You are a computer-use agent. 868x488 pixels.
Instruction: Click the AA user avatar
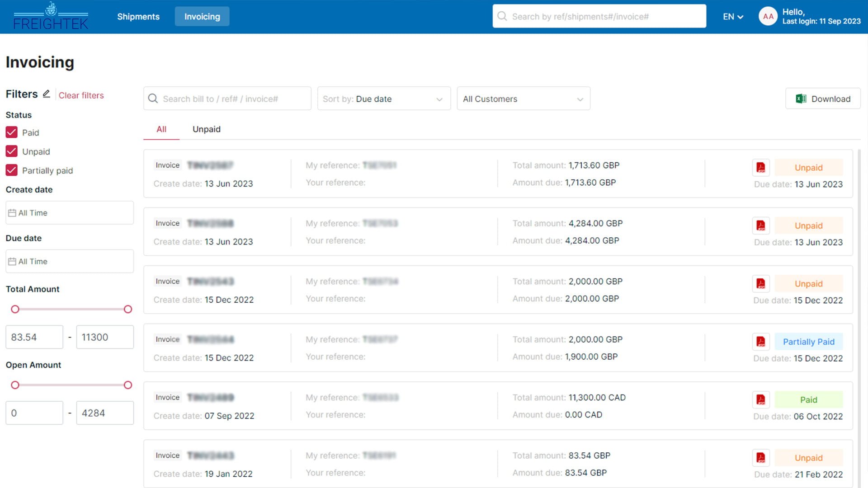tap(768, 17)
